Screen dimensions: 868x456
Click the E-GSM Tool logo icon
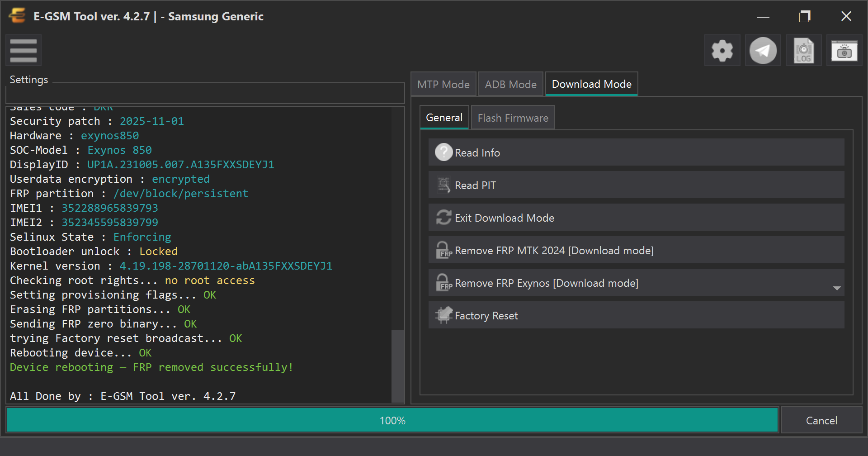pos(17,16)
